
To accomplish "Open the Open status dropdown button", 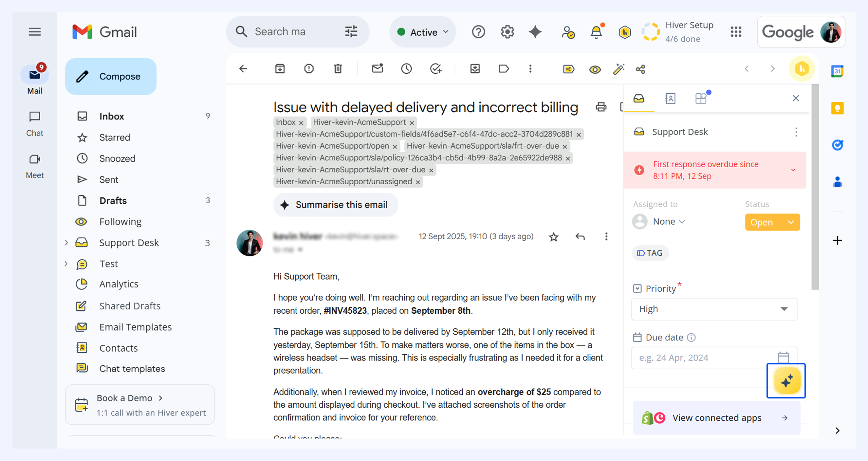I will pos(772,222).
